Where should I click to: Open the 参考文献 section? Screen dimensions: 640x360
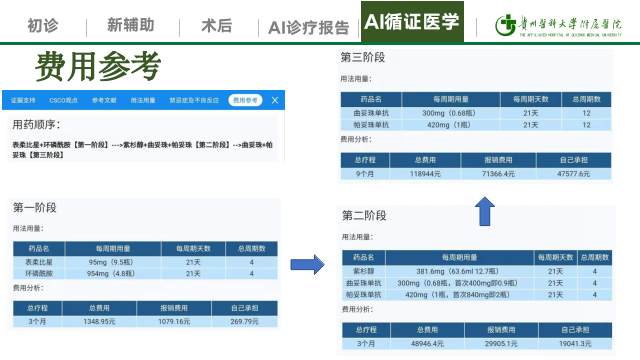104,100
